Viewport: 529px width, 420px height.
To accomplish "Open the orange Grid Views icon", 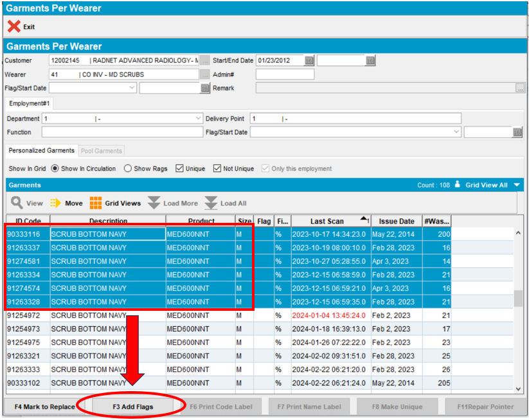I will [96, 203].
